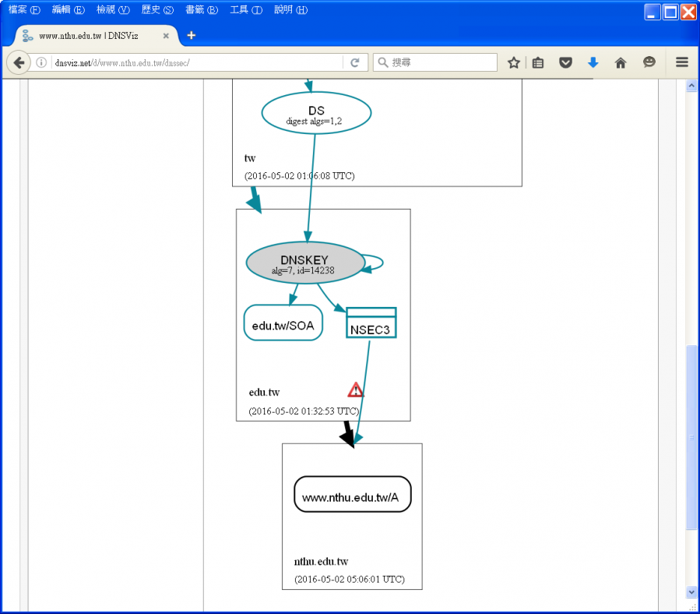Show site information icon in address bar
Screen dimensions: 700x614
[x=41, y=63]
